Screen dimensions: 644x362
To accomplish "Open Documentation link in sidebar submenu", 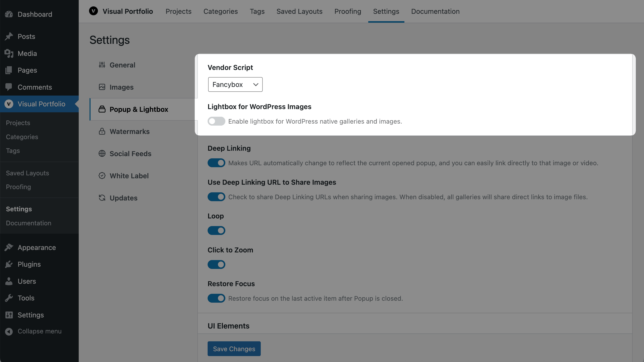I will point(29,223).
